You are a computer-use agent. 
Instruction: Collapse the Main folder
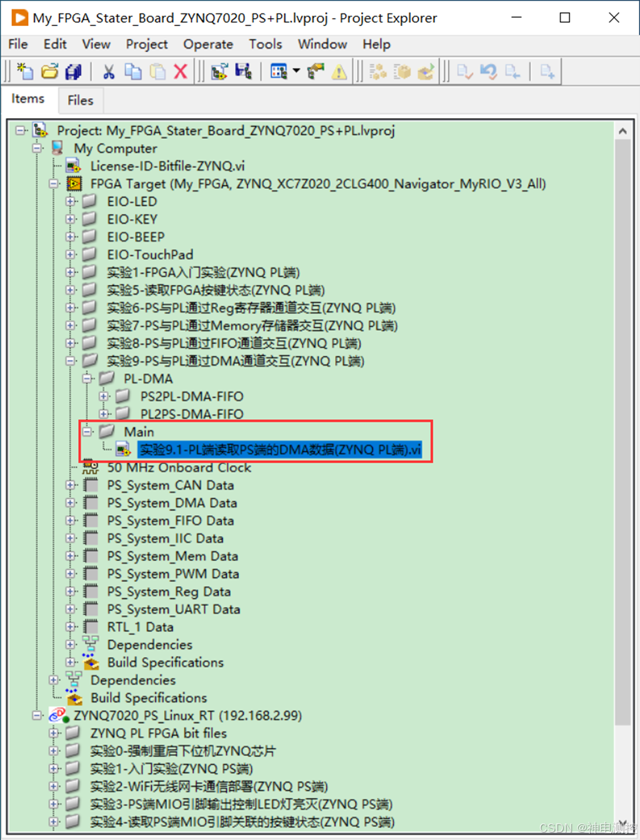pos(87,432)
